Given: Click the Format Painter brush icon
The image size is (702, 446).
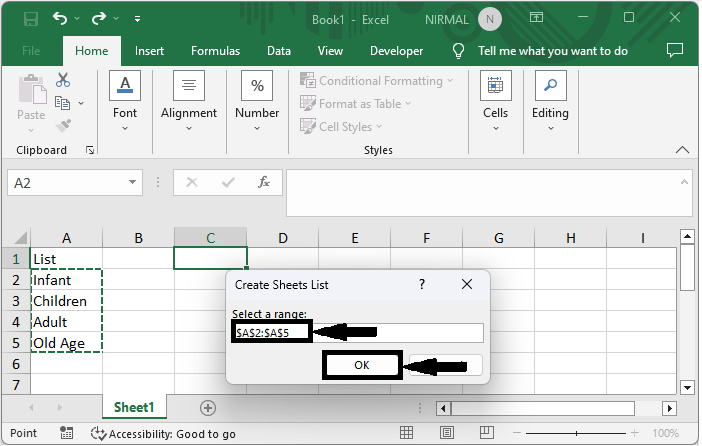Looking at the screenshot, I should (x=63, y=125).
